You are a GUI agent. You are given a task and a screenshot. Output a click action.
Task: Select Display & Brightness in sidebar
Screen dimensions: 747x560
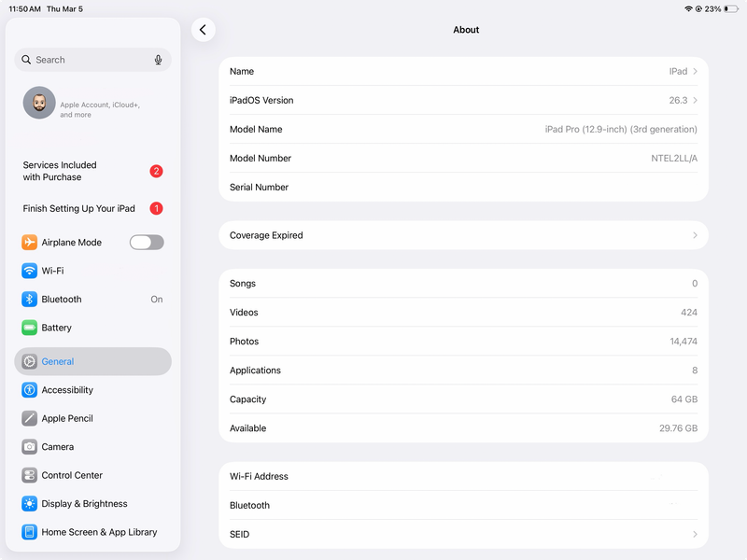[92, 503]
